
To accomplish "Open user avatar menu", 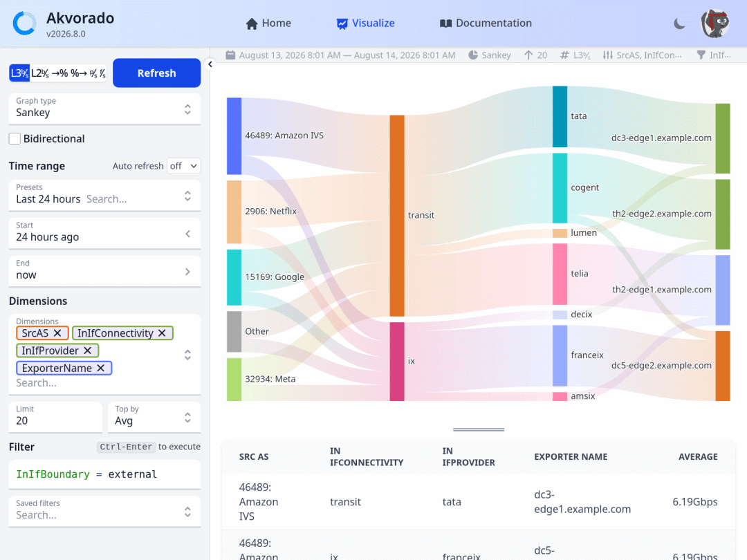I will (x=715, y=24).
